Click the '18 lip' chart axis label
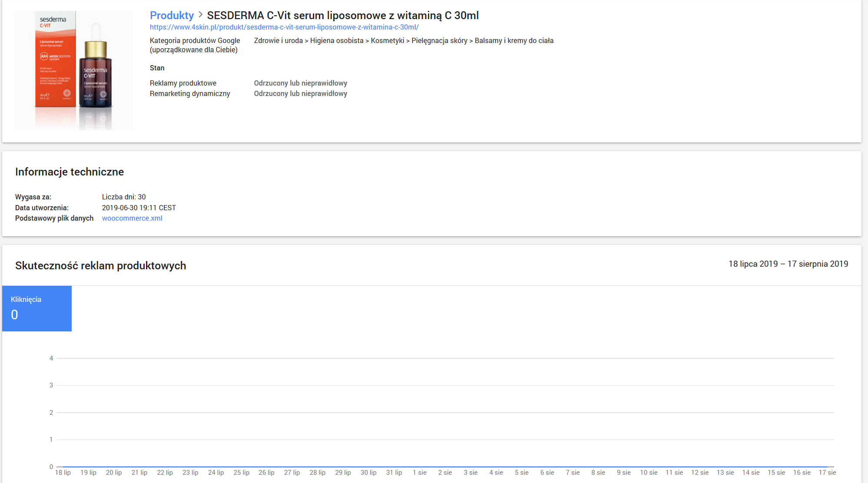This screenshot has height=483, width=868. [63, 473]
